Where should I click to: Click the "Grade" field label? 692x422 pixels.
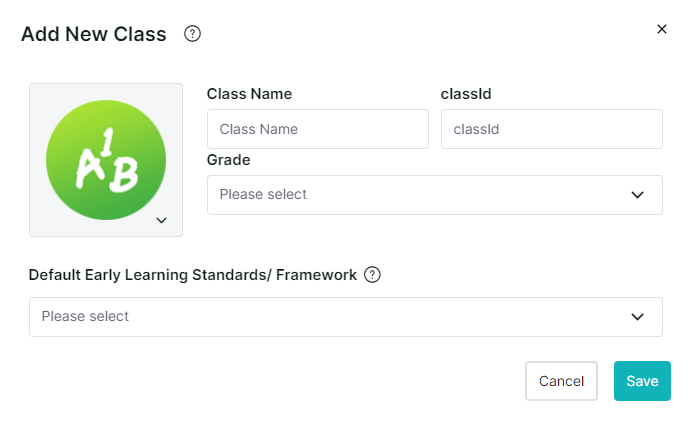pos(228,160)
